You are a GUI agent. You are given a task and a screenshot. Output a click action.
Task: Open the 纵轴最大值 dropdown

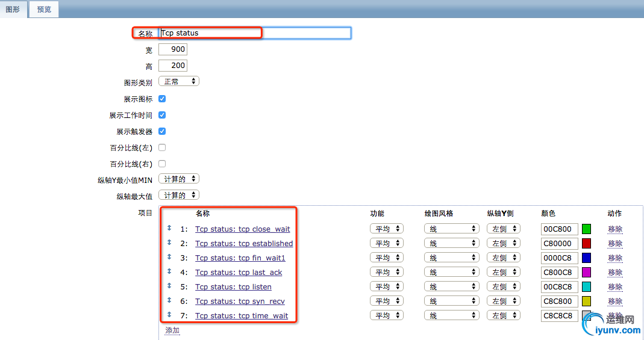click(179, 195)
